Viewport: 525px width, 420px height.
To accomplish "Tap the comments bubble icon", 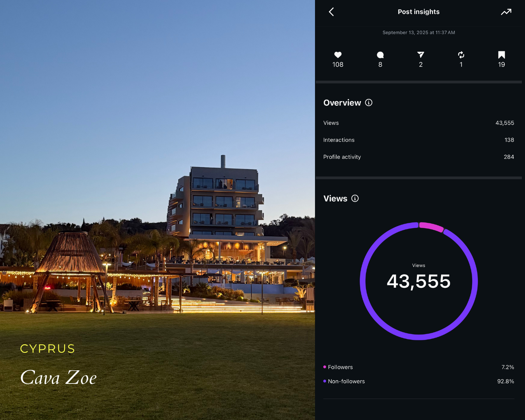I will pyautogui.click(x=380, y=55).
